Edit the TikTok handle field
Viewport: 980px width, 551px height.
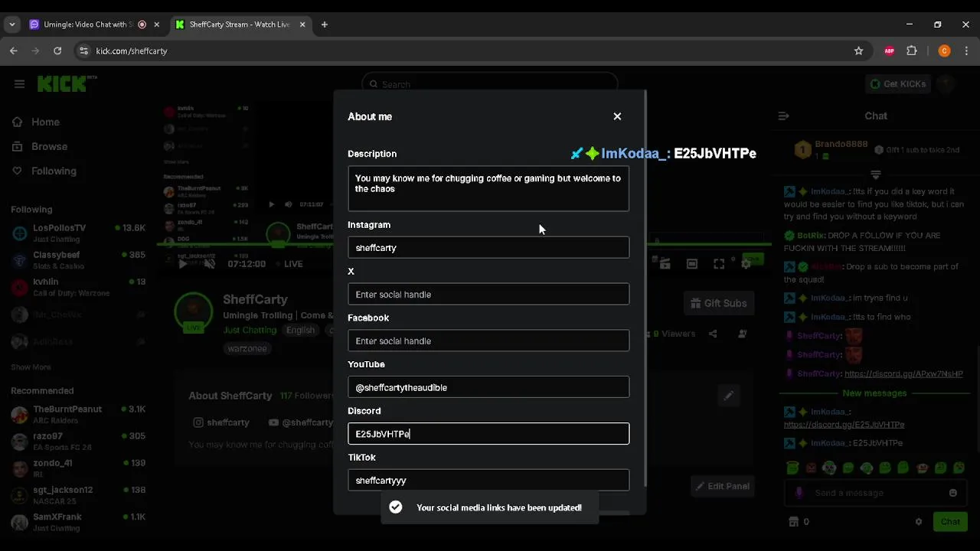pos(488,481)
